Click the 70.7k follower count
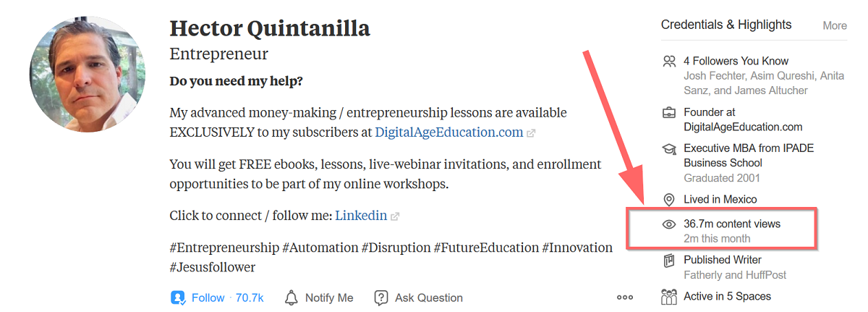 [250, 298]
